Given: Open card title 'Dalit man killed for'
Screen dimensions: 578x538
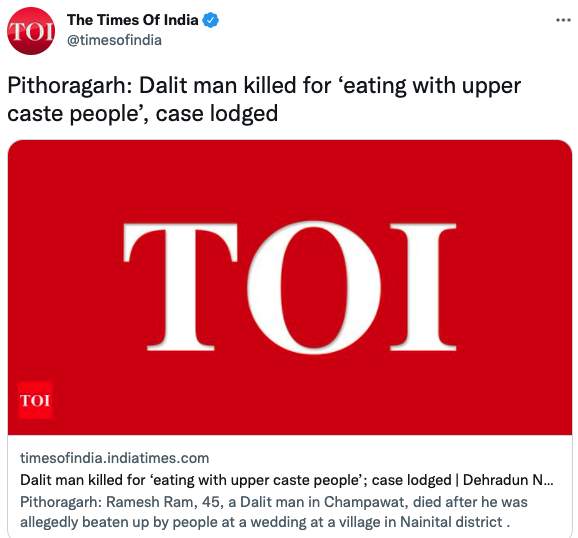Looking at the screenshot, I should tap(83, 480).
